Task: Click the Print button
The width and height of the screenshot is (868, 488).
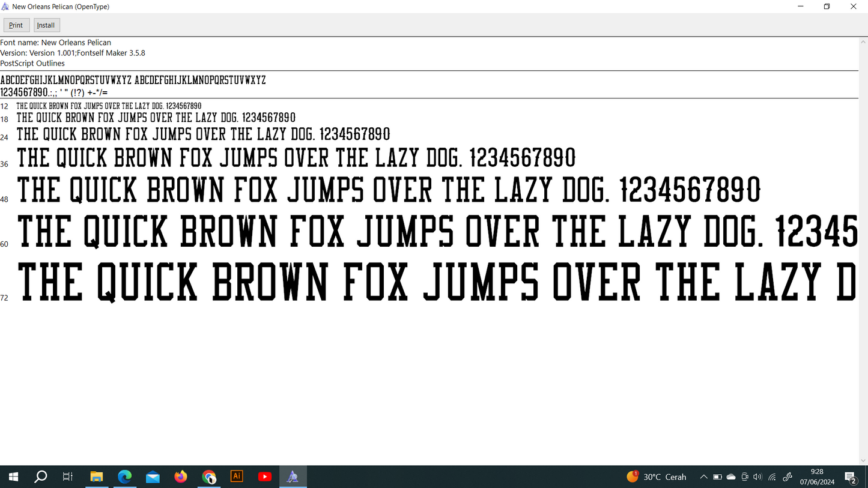Action: pyautogui.click(x=16, y=25)
